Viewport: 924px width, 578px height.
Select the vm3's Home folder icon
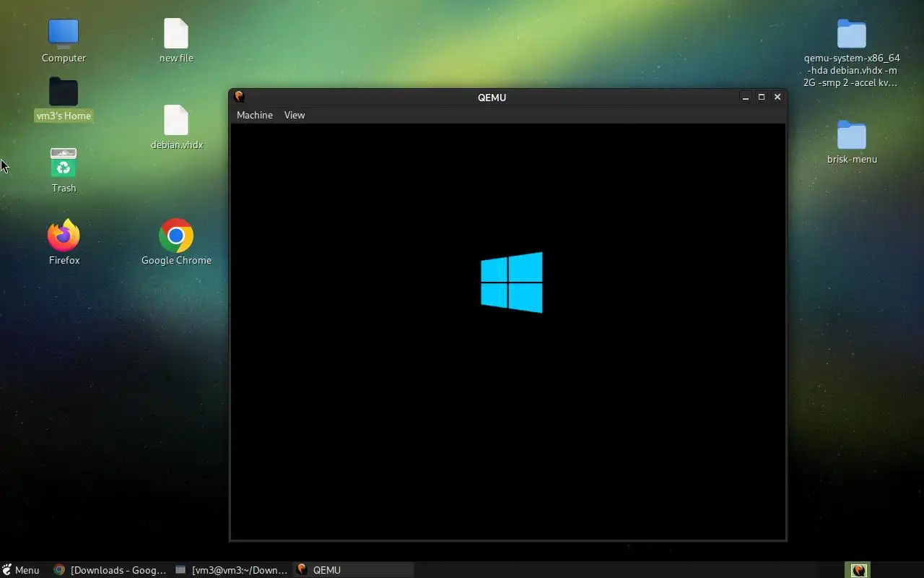click(x=64, y=92)
